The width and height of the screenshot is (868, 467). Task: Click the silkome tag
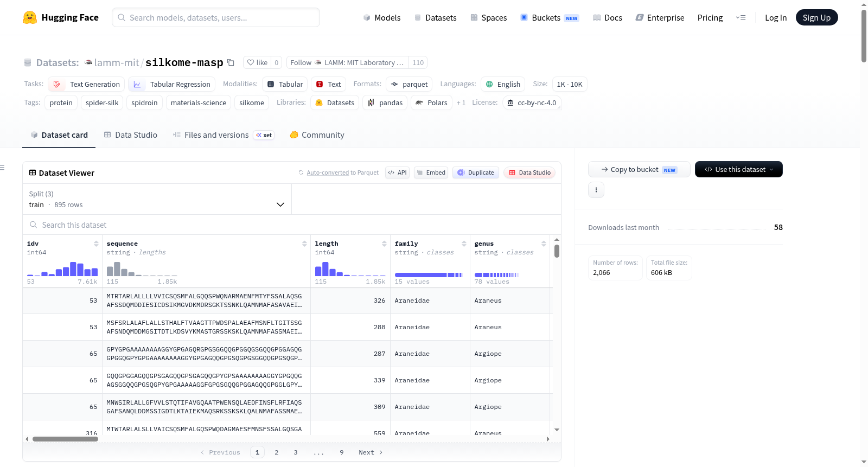point(252,103)
